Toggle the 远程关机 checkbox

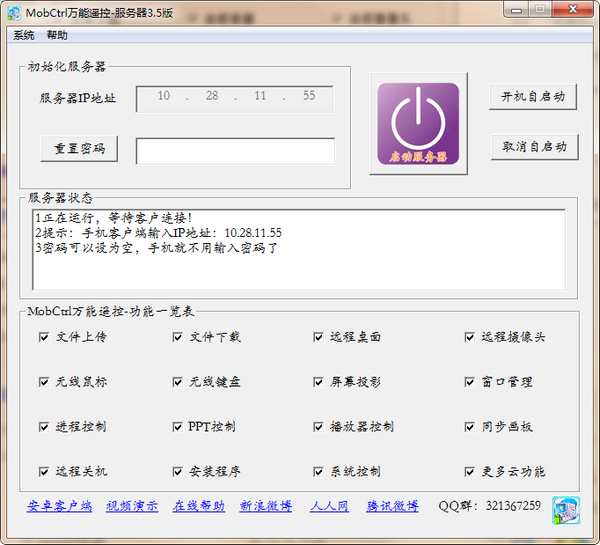44,472
